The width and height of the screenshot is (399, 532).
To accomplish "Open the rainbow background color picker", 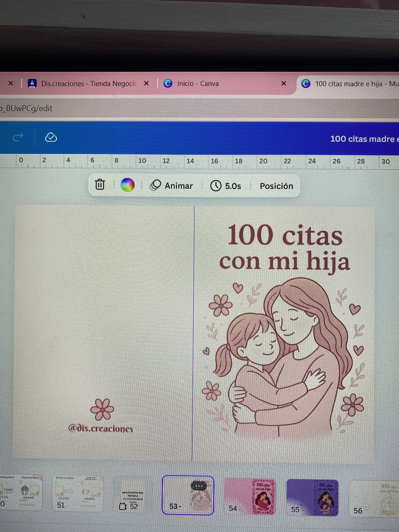I will click(x=127, y=185).
